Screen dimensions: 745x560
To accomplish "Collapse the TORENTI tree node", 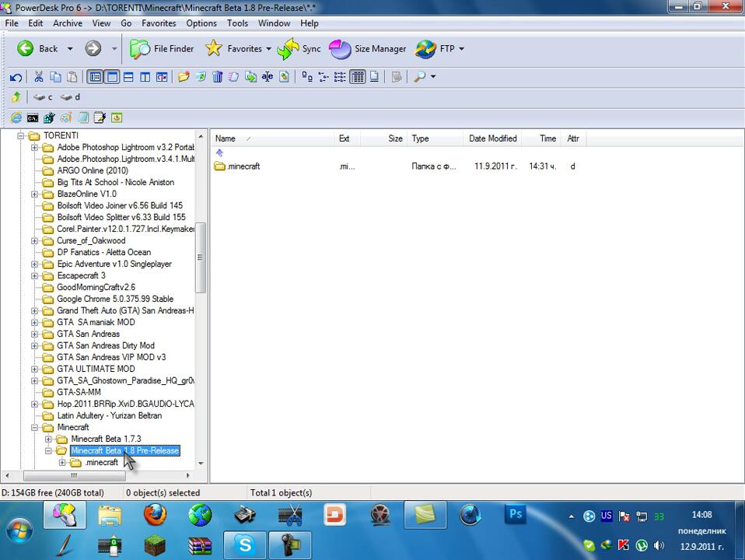I will coord(21,135).
